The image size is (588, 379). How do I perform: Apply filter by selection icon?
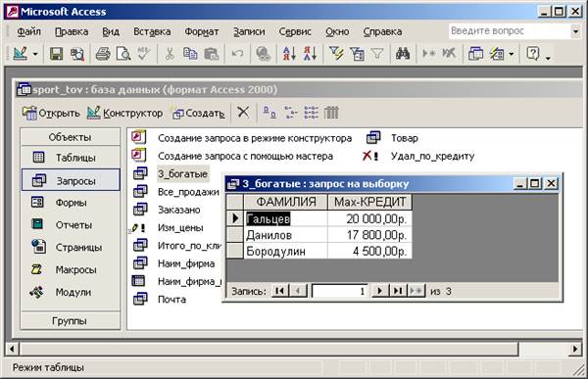[336, 54]
